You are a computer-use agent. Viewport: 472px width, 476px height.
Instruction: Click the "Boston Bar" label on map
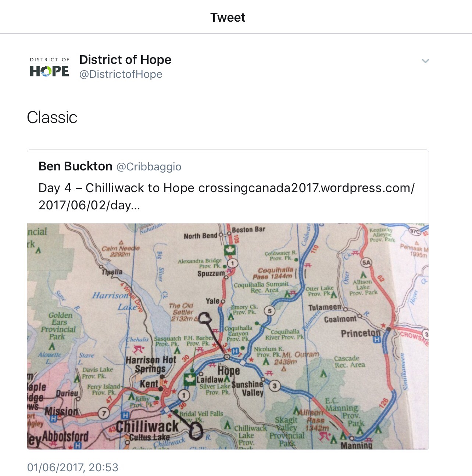point(248,230)
